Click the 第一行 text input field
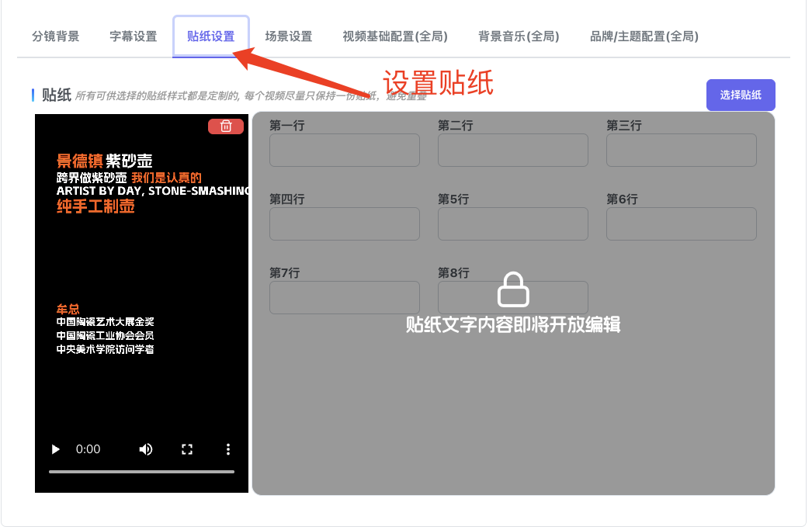 pos(344,150)
